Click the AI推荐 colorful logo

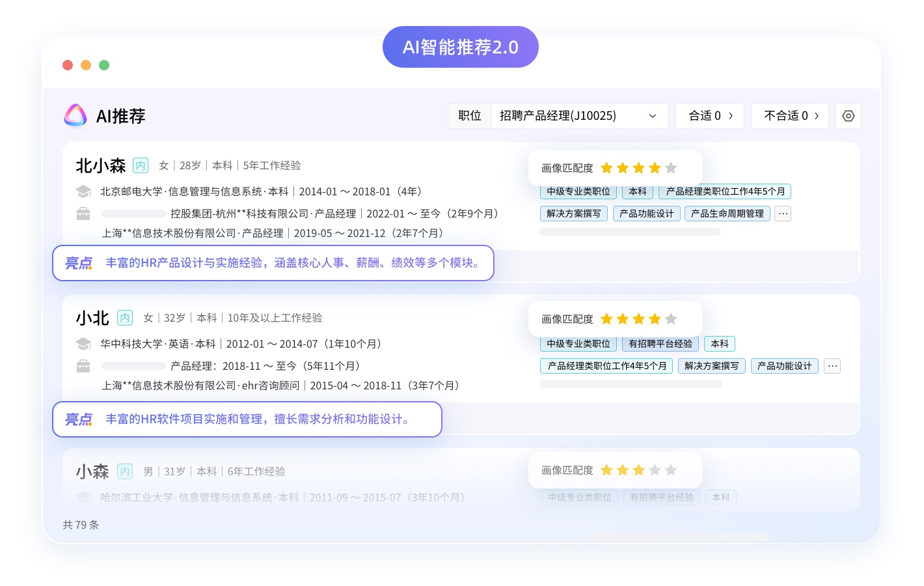75,115
